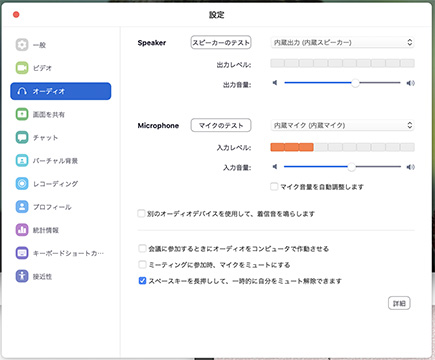Image resolution: width=435 pixels, height=360 pixels.
Task: Open the キーボードショートカット settings section
Action: click(x=61, y=253)
